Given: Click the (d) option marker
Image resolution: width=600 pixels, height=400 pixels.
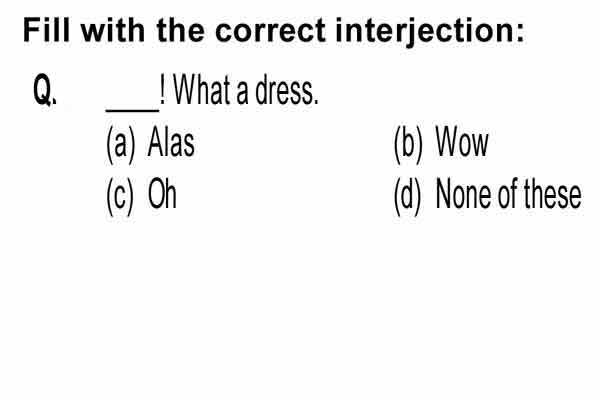Looking at the screenshot, I should (x=408, y=196).
